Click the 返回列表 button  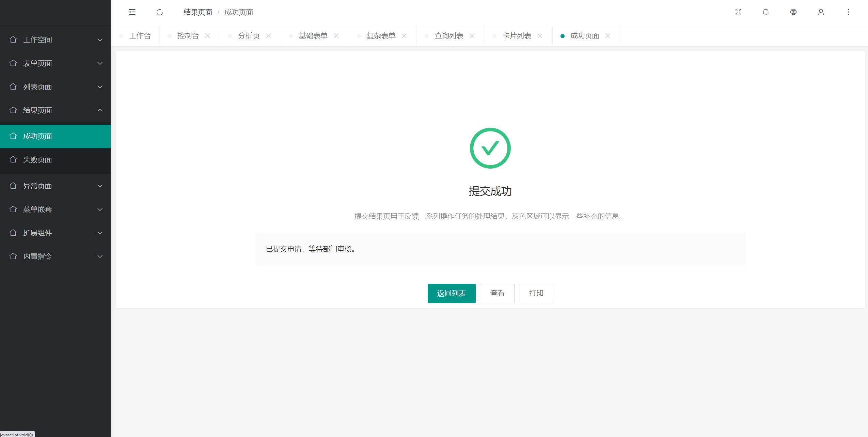click(452, 293)
